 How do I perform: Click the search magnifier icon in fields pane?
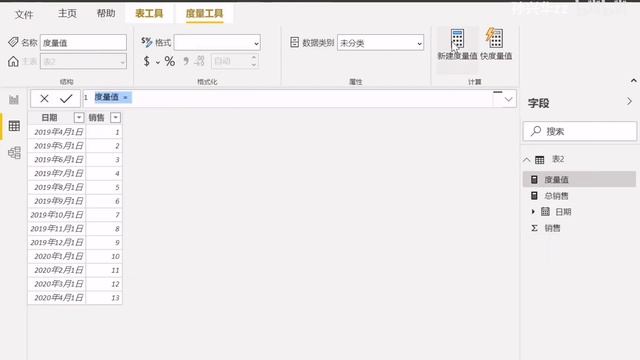click(536, 131)
